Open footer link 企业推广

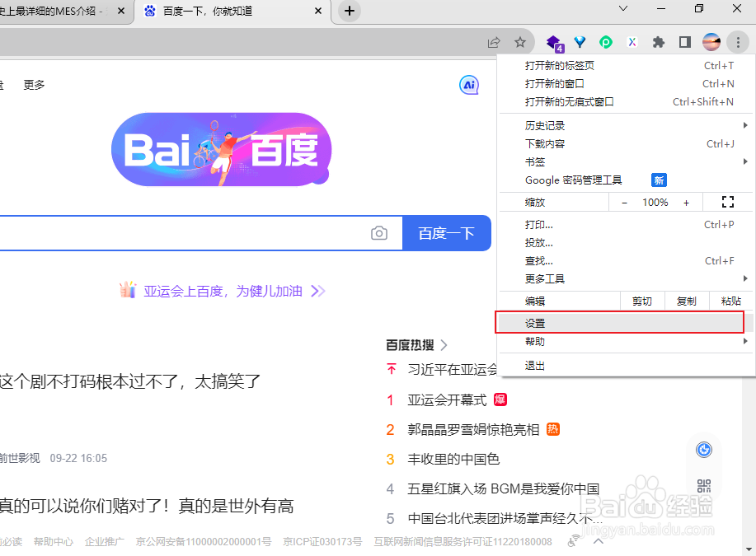(x=104, y=541)
